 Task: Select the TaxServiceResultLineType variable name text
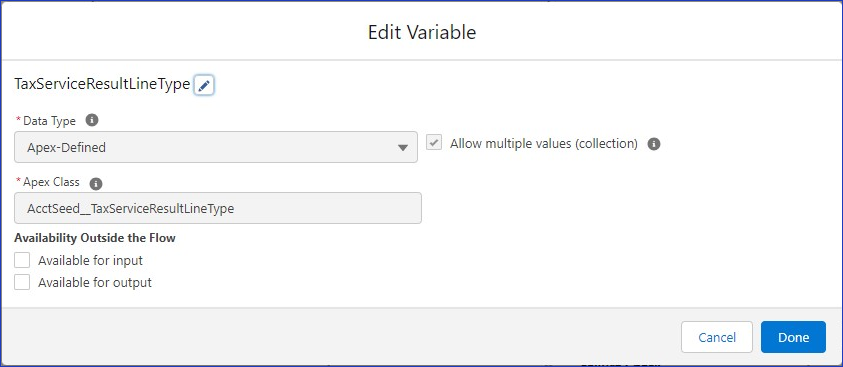pyautogui.click(x=102, y=84)
